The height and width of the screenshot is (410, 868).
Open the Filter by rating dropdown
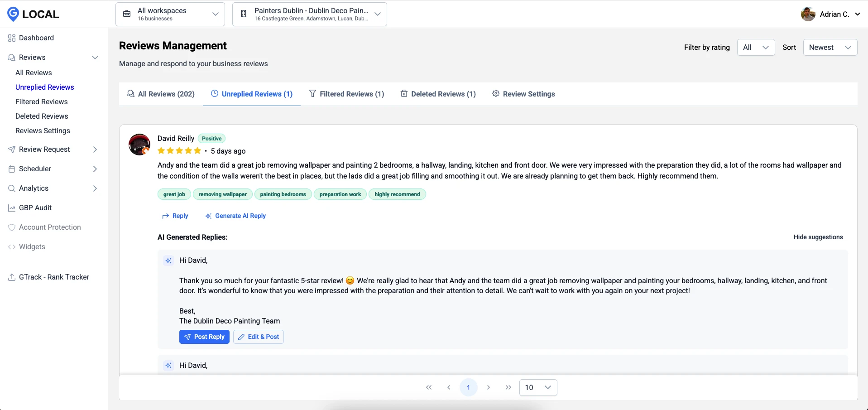coord(756,47)
